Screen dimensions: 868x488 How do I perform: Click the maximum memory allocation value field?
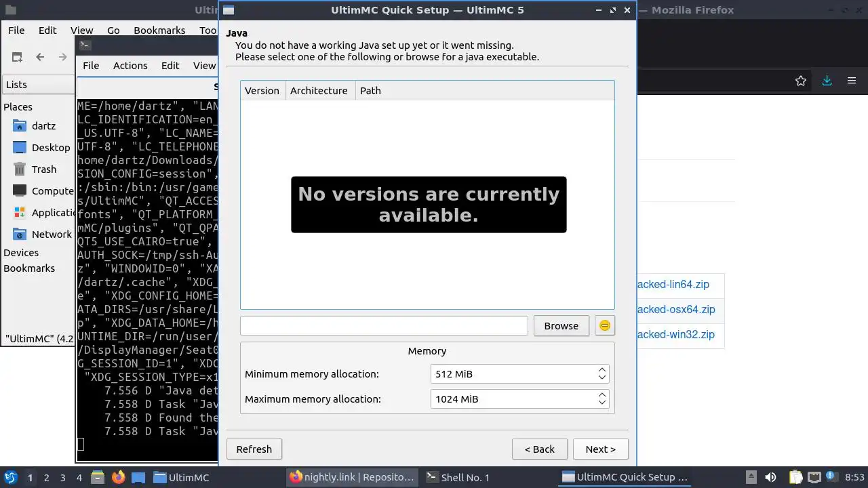[513, 399]
